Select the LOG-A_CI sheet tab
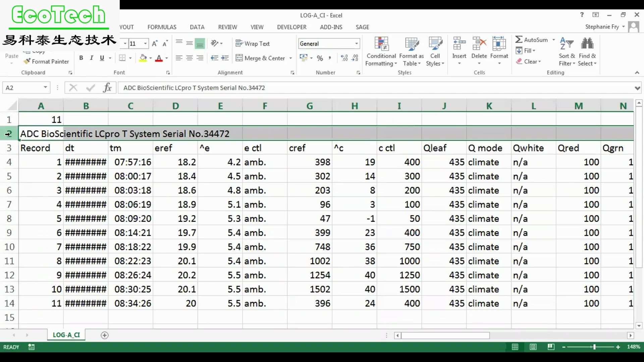Image resolution: width=644 pixels, height=362 pixels. coord(66,335)
